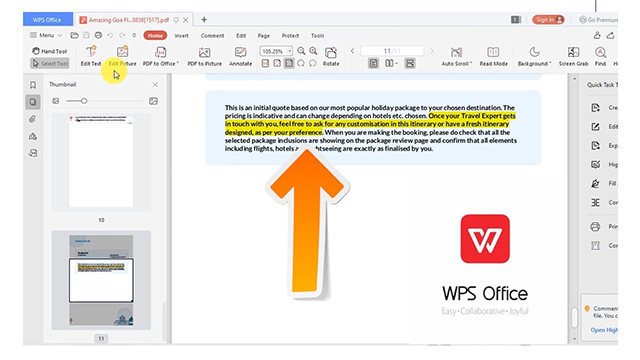Click Print in Quick Task panel
This screenshot has width=640, height=360.
tap(604, 227)
